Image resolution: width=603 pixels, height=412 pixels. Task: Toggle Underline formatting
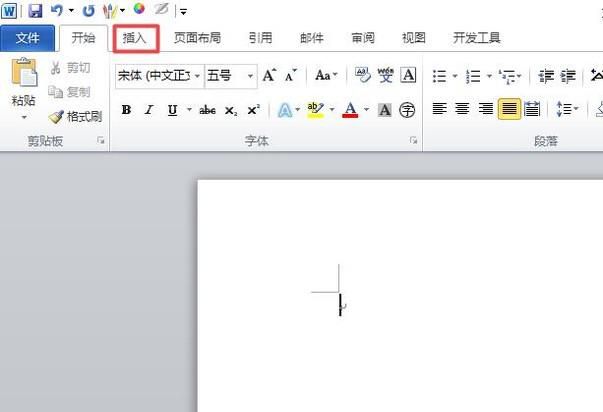pyautogui.click(x=172, y=110)
